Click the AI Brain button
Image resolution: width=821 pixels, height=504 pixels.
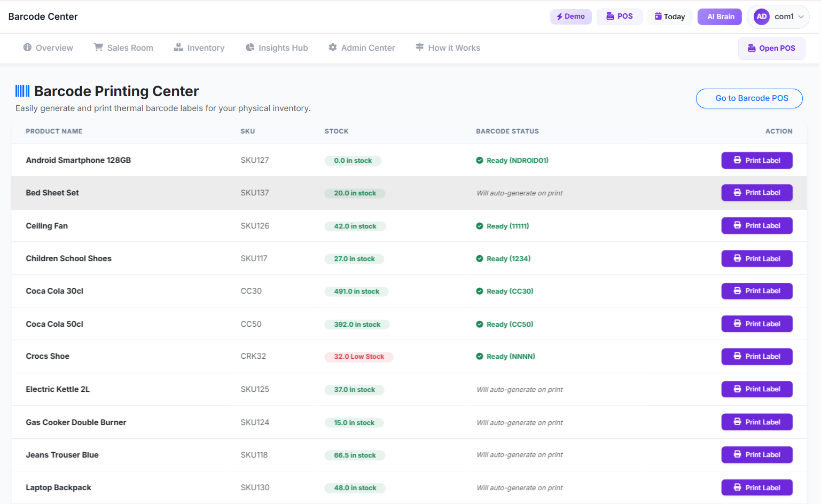(x=720, y=17)
